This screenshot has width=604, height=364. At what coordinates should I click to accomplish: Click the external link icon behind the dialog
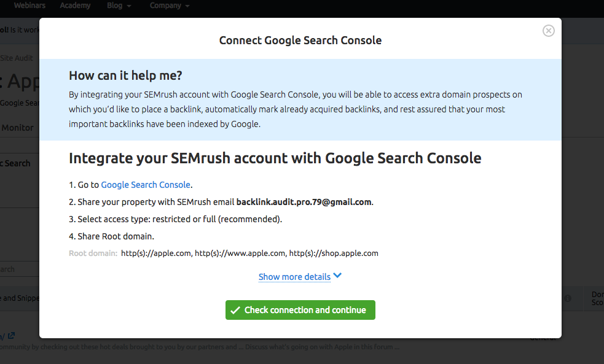click(11, 336)
